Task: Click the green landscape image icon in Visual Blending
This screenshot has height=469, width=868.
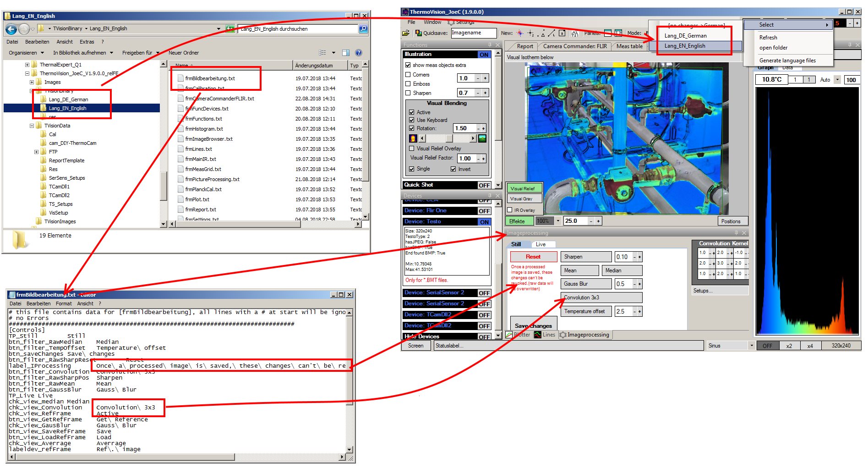Action: tap(482, 138)
